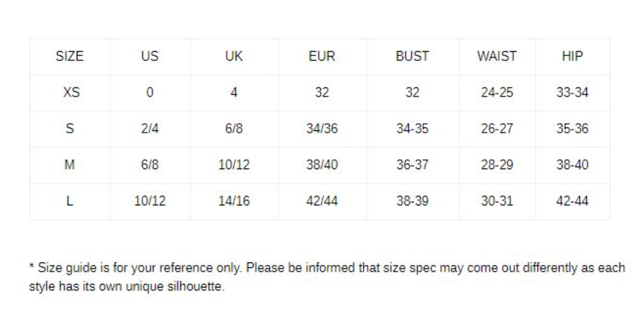Click the 10/12 UK cell for M
Image resolution: width=644 pixels, height=322 pixels.
(x=234, y=165)
